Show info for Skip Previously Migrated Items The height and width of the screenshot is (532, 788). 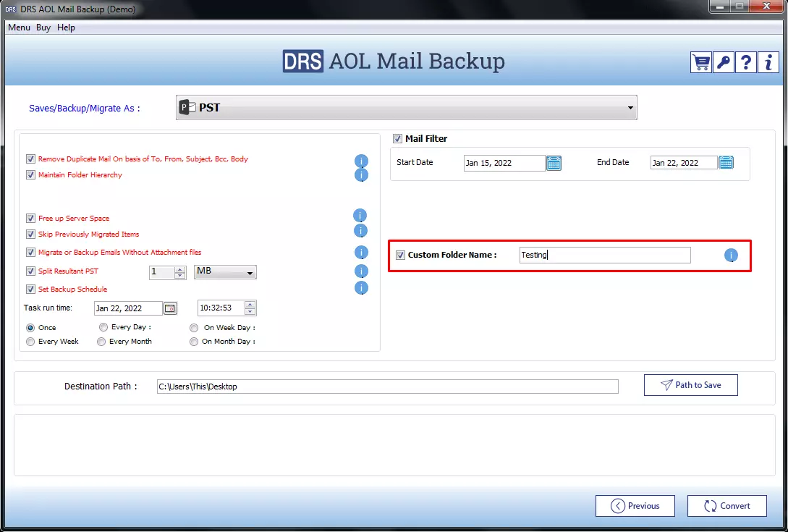(361, 231)
